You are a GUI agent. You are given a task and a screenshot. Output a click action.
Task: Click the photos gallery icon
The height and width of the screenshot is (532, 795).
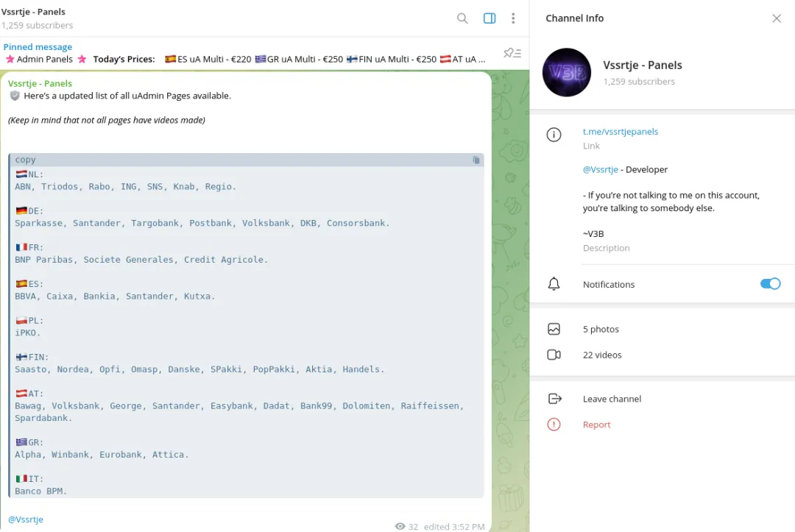(x=554, y=329)
